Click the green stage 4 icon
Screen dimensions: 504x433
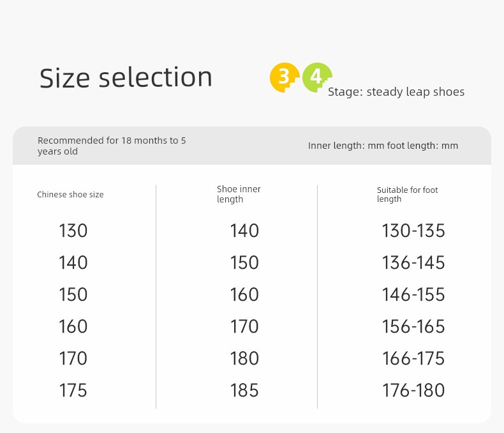click(x=317, y=77)
